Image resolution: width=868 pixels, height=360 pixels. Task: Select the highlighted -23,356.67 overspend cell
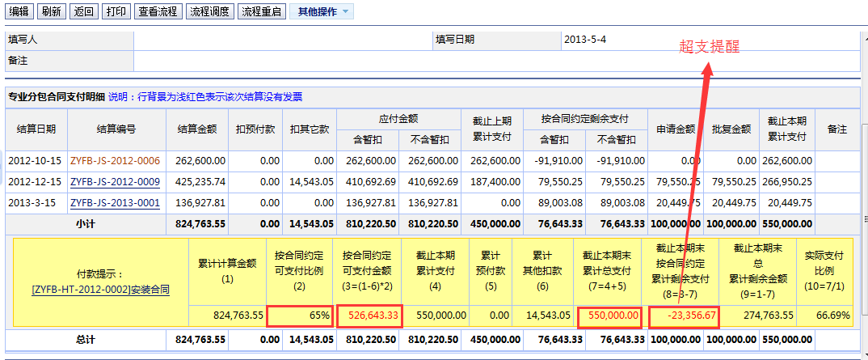[x=682, y=315]
